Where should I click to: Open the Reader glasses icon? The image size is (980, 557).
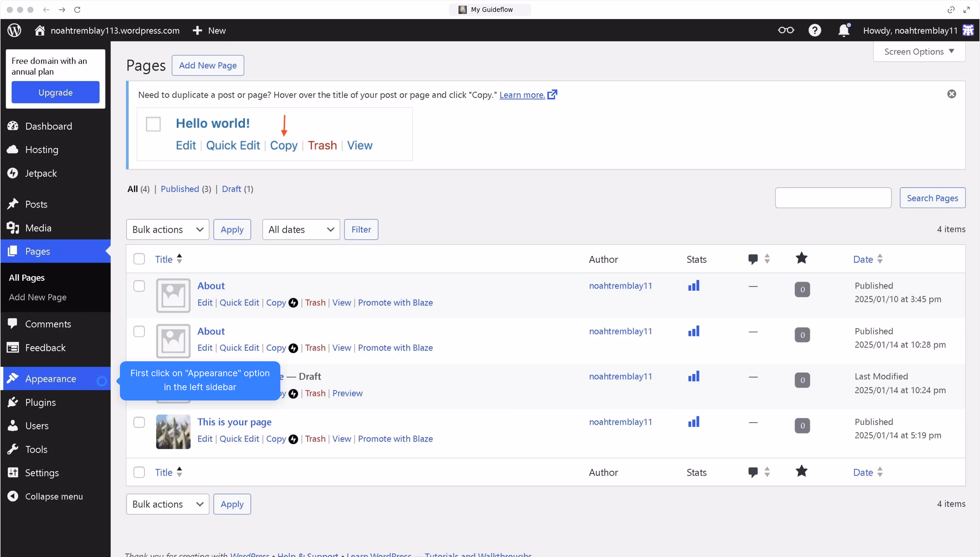tap(786, 30)
